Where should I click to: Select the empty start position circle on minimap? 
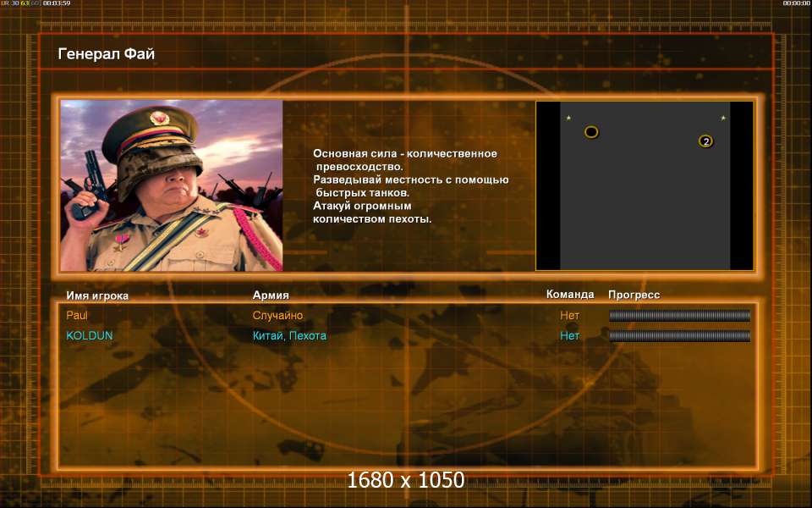coord(591,132)
